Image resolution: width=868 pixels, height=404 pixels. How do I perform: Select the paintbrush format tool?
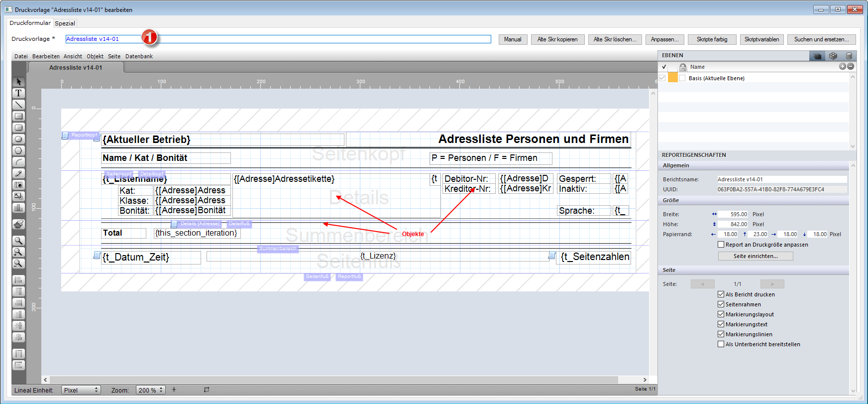tap(18, 224)
